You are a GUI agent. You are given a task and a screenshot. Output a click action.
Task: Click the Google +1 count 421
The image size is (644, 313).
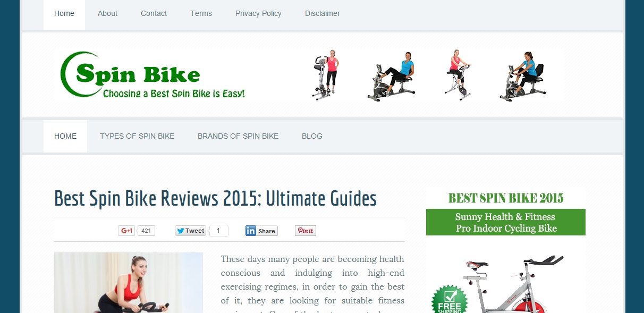(x=146, y=231)
